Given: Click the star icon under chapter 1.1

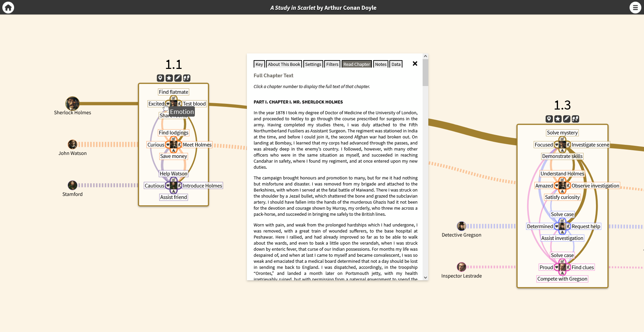Looking at the screenshot, I should [169, 78].
